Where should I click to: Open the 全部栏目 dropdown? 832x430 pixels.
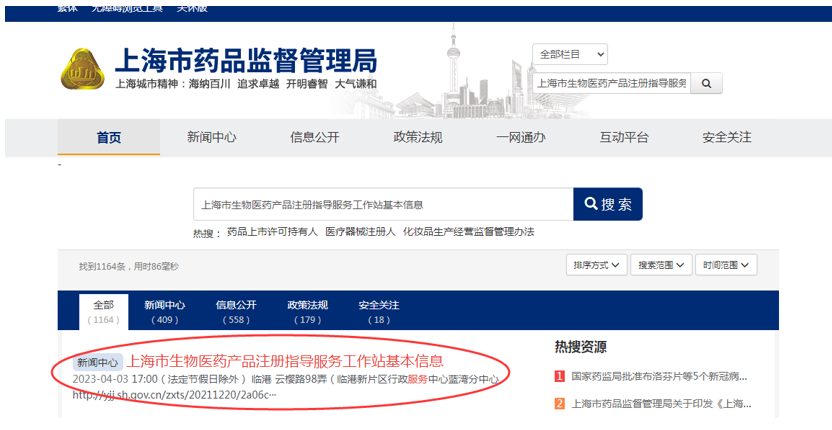click(x=571, y=54)
